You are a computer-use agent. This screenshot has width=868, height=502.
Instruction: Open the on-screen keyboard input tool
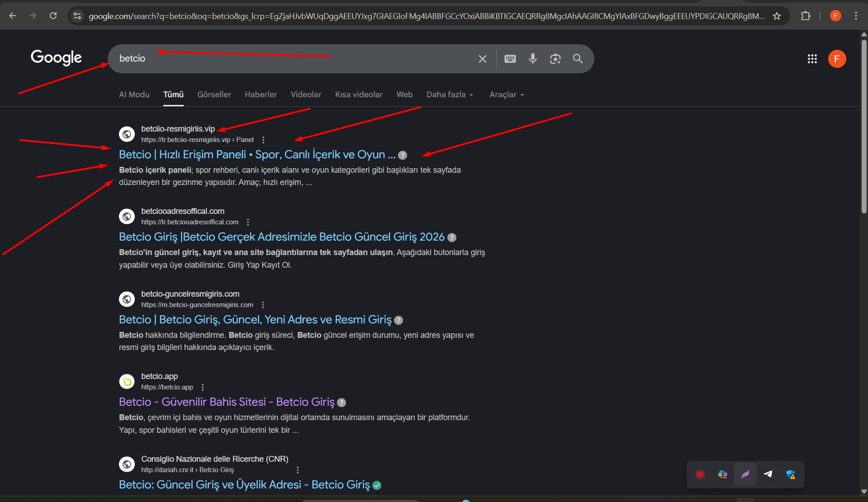click(x=510, y=59)
